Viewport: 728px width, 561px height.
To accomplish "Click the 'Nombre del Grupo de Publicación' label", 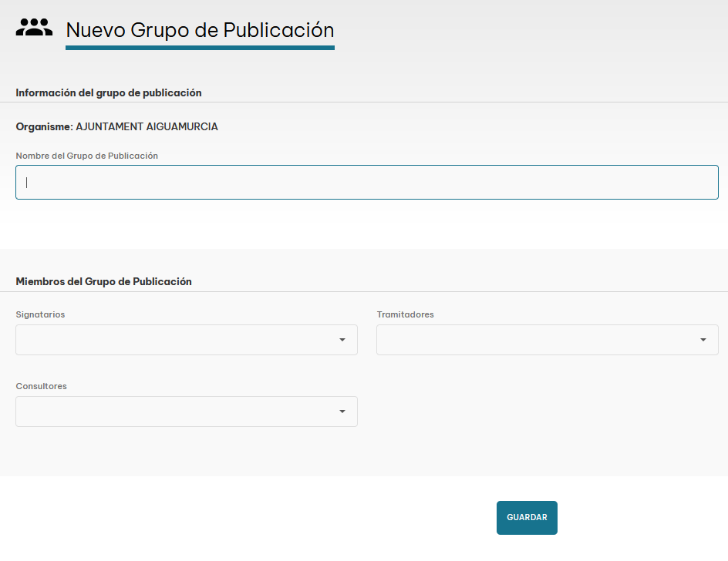I will click(87, 156).
